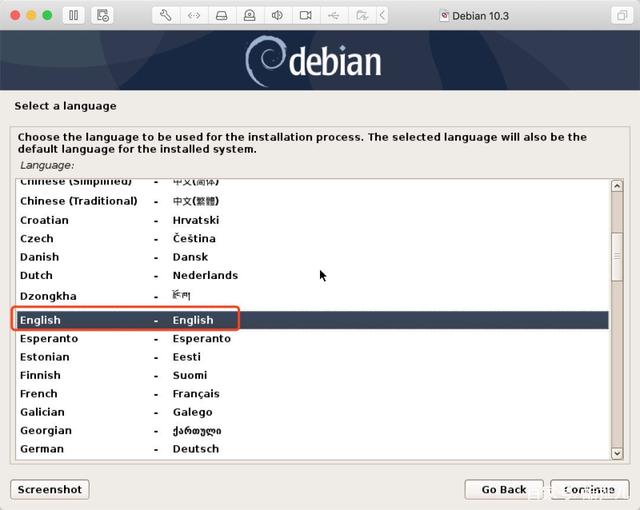This screenshot has width=640, height=510.
Task: Click the scroll up arrow of language list
Action: pyautogui.click(x=617, y=186)
